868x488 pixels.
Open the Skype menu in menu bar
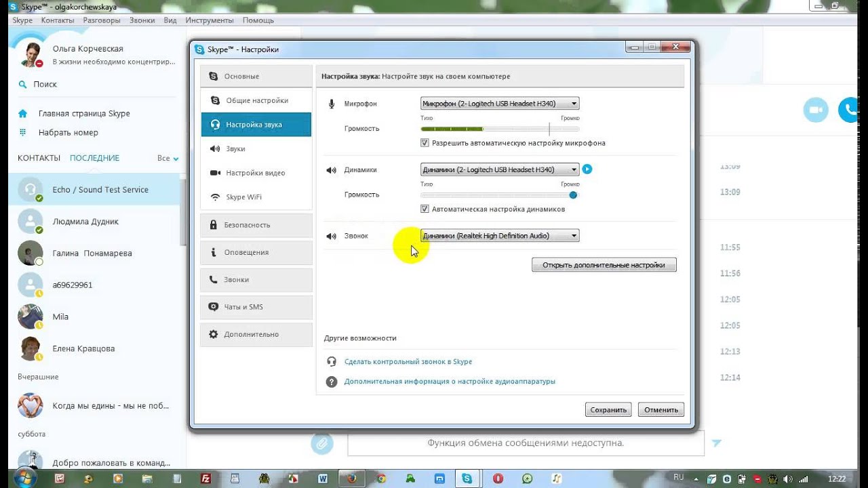coord(22,20)
